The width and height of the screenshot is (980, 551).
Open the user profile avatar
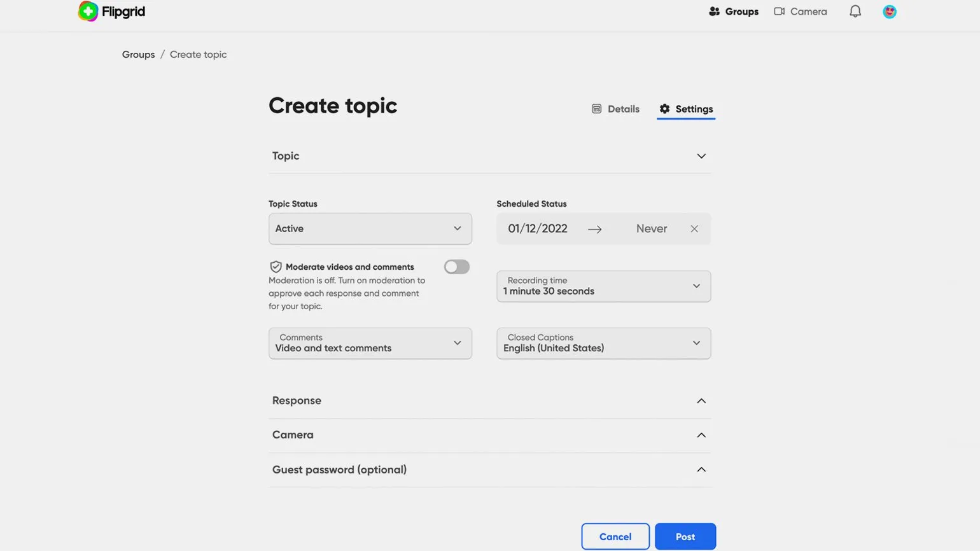point(889,11)
